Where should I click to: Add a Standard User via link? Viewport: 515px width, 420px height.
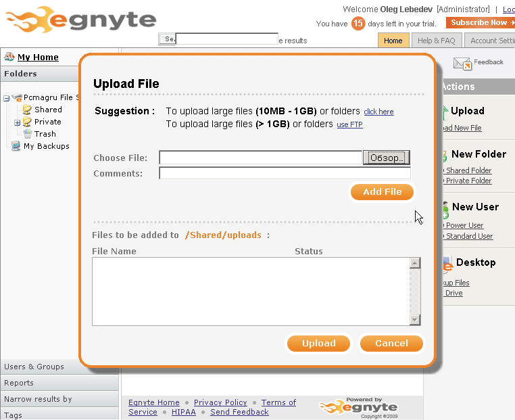tap(469, 236)
